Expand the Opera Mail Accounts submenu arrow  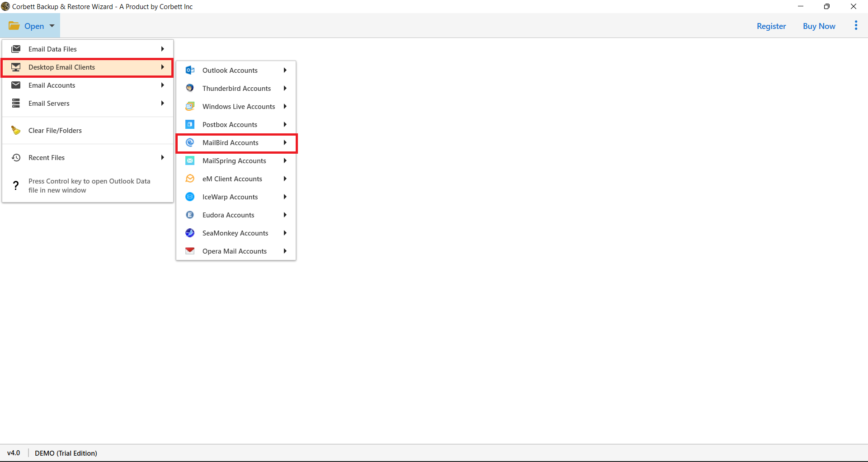285,251
